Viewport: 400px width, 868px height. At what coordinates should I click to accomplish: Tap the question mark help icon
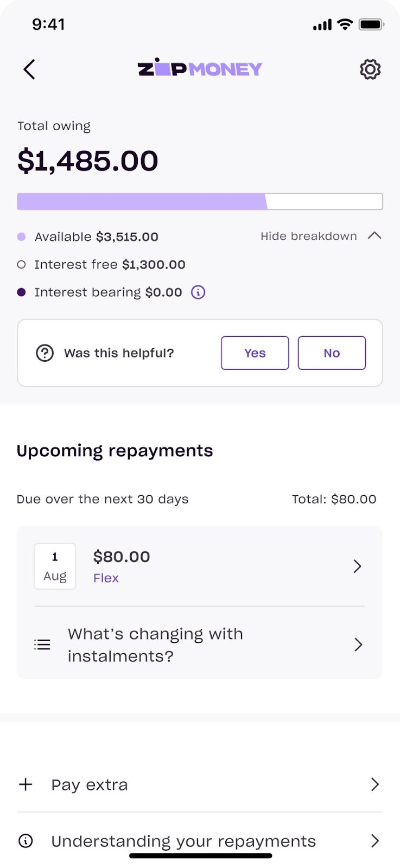[45, 353]
